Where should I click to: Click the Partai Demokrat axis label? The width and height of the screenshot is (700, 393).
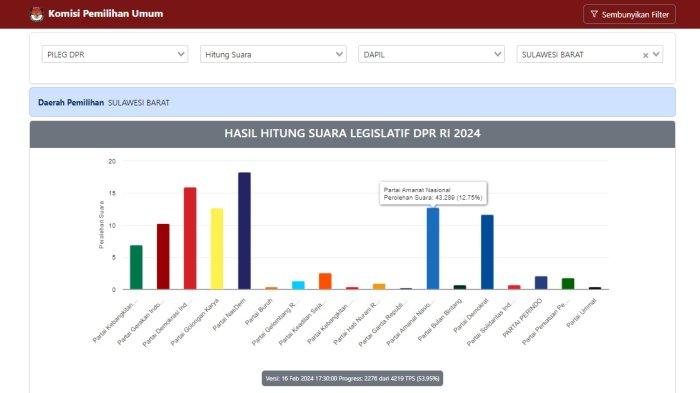click(x=471, y=315)
